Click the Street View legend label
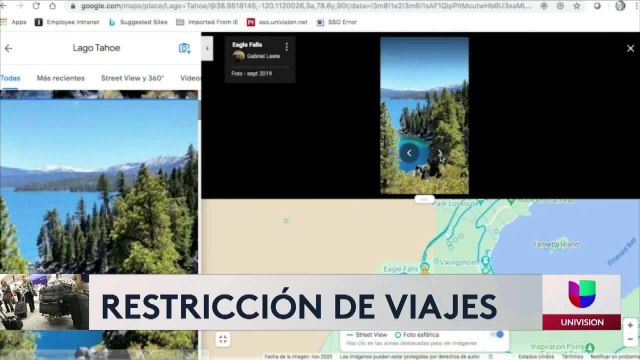640x360 pixels. coord(371,335)
